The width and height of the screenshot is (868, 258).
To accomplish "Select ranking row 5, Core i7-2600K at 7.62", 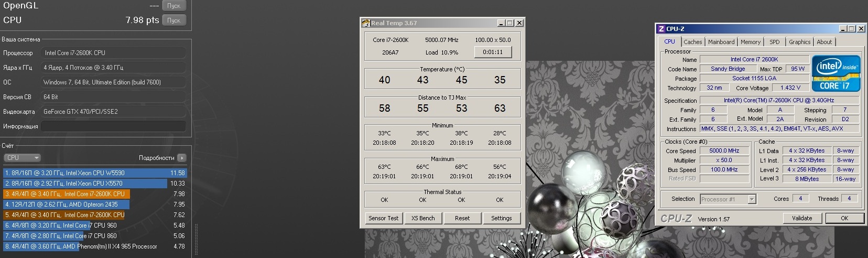I will click(94, 215).
